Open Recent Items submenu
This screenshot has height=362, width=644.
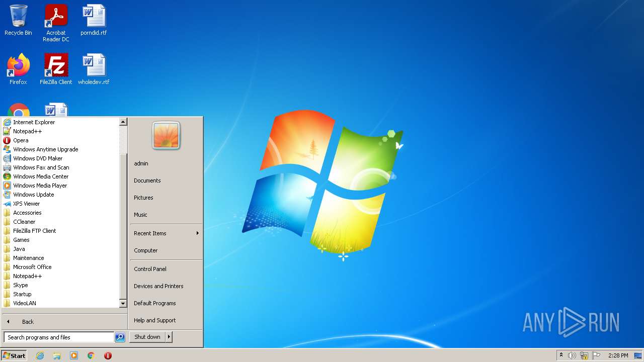click(166, 233)
